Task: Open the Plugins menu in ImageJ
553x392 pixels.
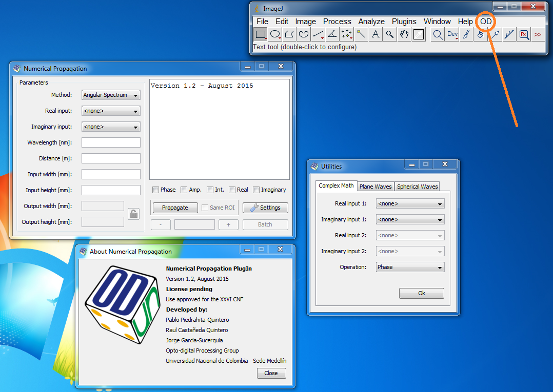Action: [404, 22]
